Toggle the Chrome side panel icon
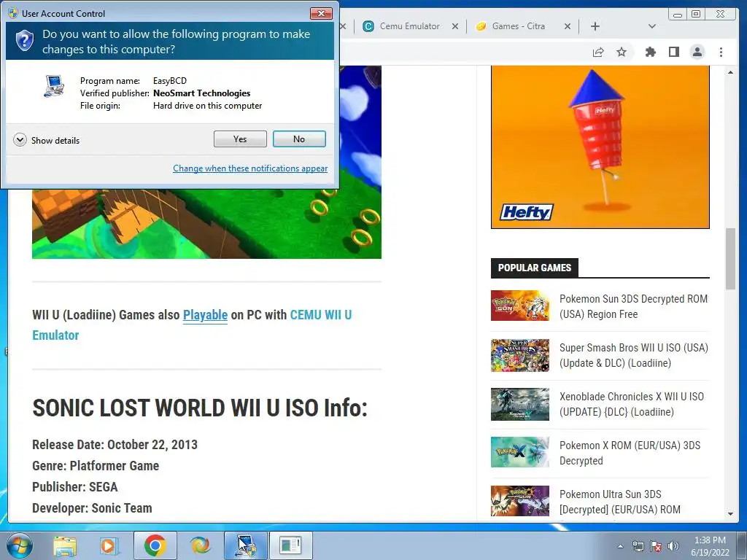 pyautogui.click(x=673, y=52)
